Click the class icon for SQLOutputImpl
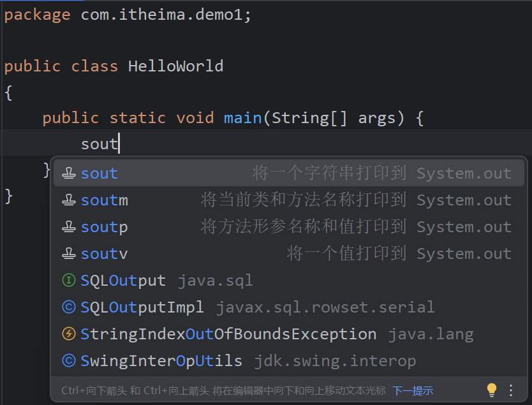The width and height of the screenshot is (532, 405). click(x=69, y=307)
